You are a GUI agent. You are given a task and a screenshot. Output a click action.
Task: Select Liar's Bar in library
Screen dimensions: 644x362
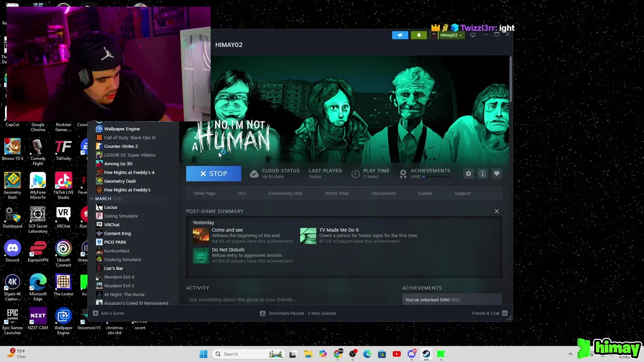(x=113, y=268)
